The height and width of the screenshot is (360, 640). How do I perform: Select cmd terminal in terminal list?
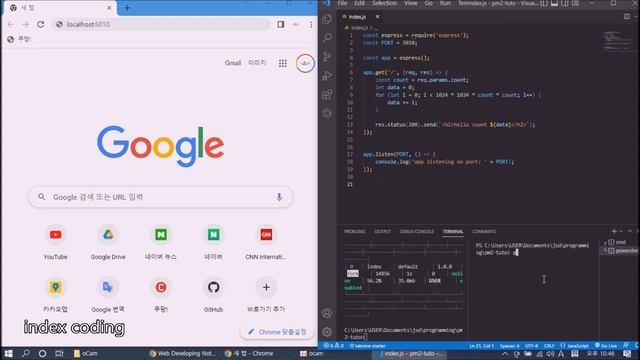click(x=617, y=242)
